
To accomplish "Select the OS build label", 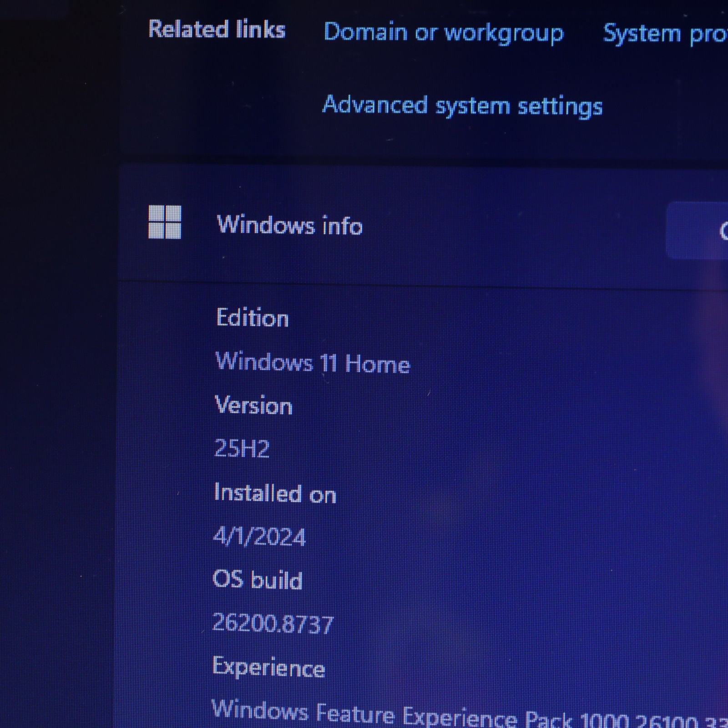I will [258, 580].
